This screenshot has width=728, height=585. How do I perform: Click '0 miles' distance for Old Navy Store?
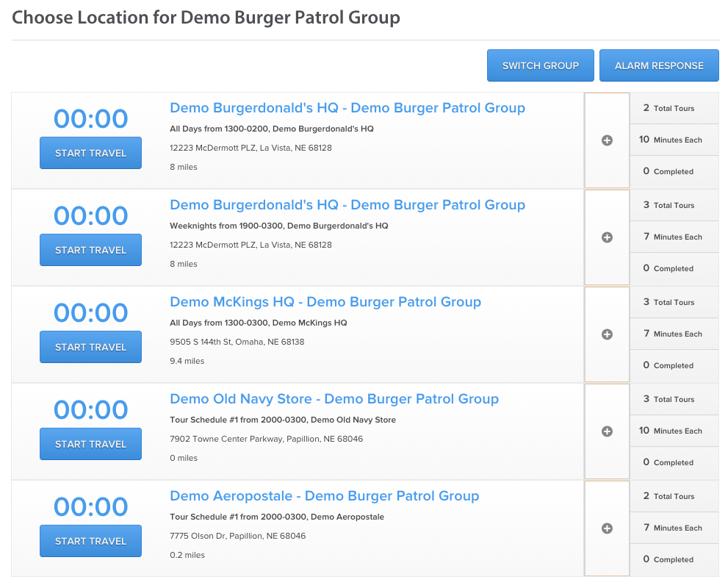coord(184,458)
